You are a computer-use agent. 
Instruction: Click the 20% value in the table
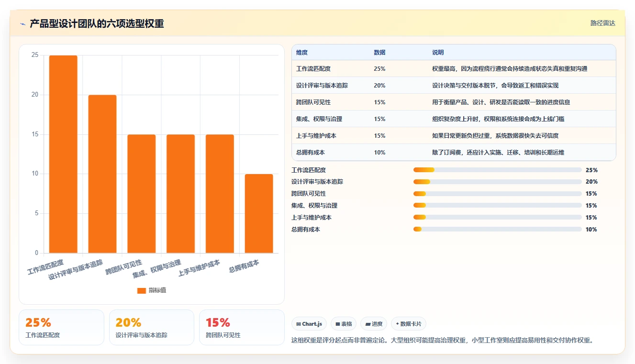379,86
